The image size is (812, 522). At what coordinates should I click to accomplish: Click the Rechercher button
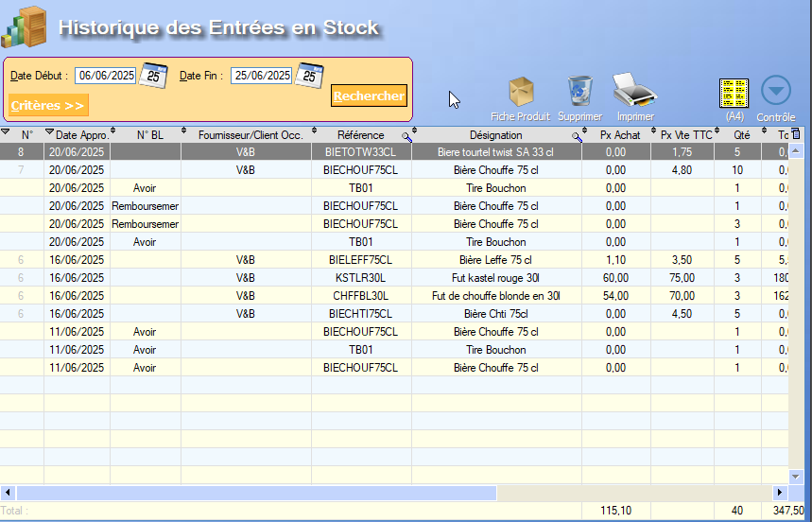(369, 96)
